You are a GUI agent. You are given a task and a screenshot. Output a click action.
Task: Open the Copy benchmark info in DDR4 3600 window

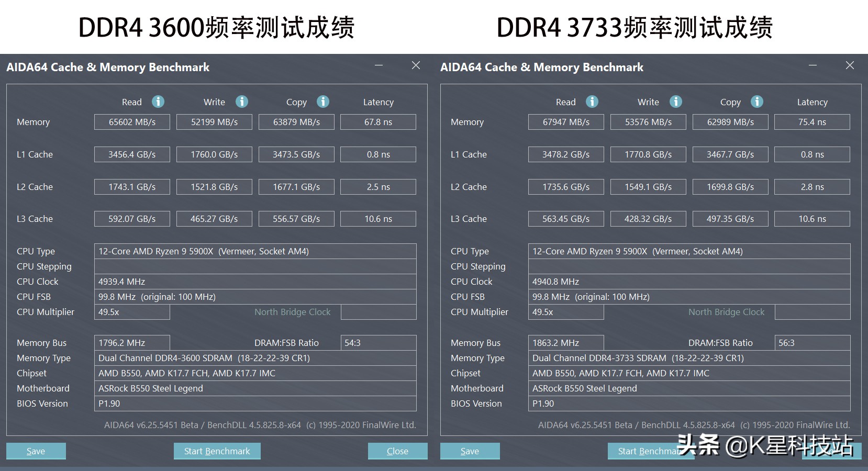323,102
